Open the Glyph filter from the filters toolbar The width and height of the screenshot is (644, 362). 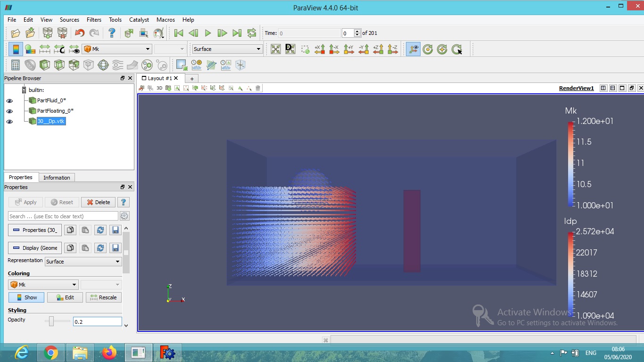[x=104, y=65]
